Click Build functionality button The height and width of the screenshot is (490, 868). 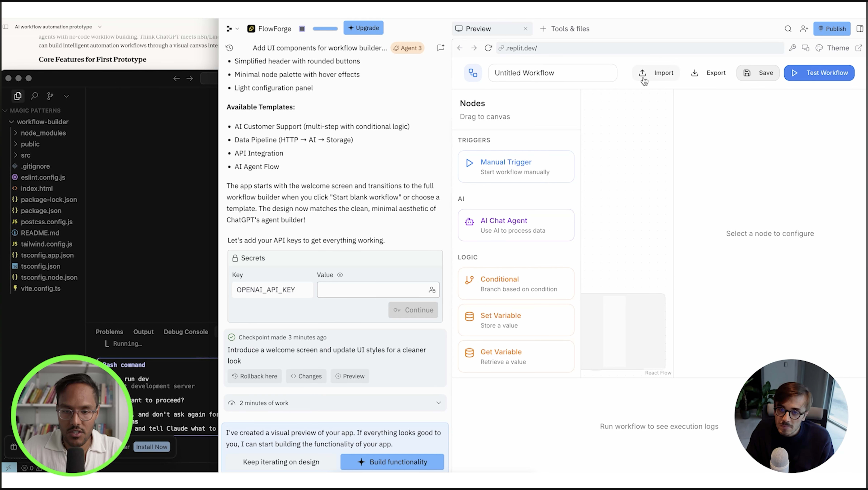392,462
